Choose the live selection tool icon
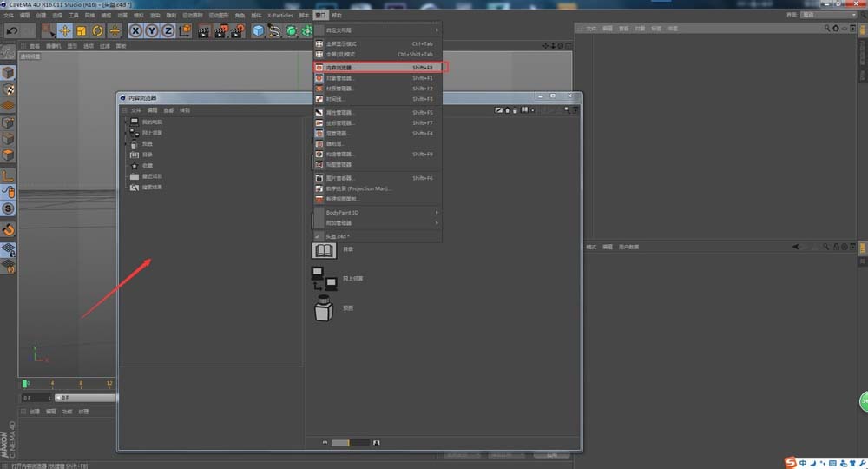Viewport: 868px width, 469px height. click(48, 31)
